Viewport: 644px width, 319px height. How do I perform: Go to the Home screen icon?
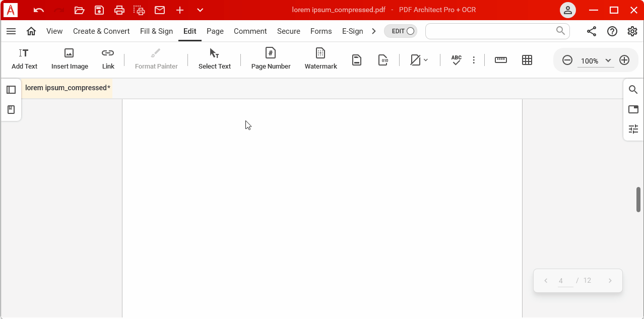(x=31, y=31)
